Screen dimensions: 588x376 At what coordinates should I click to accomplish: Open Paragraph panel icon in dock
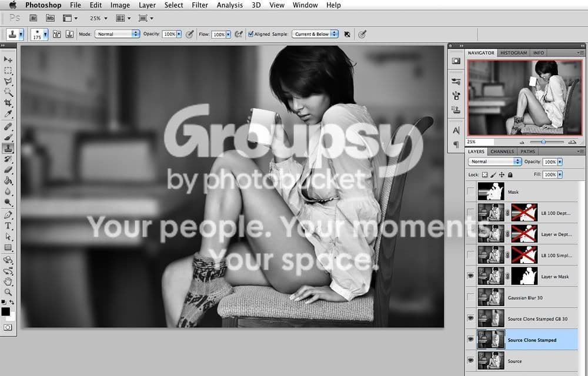point(456,144)
